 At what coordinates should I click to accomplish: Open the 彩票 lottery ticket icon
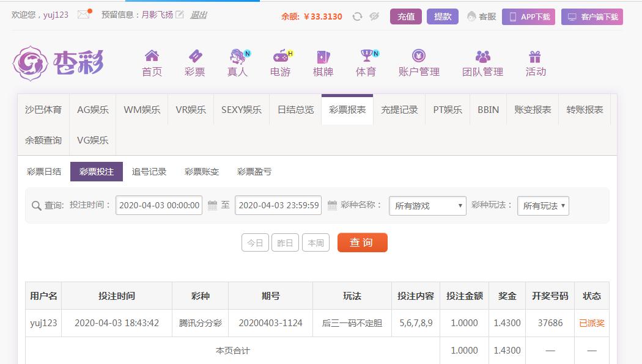point(194,57)
